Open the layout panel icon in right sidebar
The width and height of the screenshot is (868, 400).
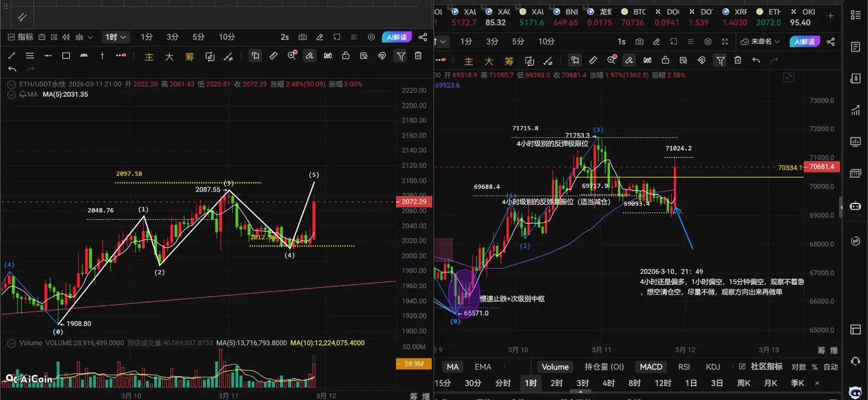click(x=855, y=329)
